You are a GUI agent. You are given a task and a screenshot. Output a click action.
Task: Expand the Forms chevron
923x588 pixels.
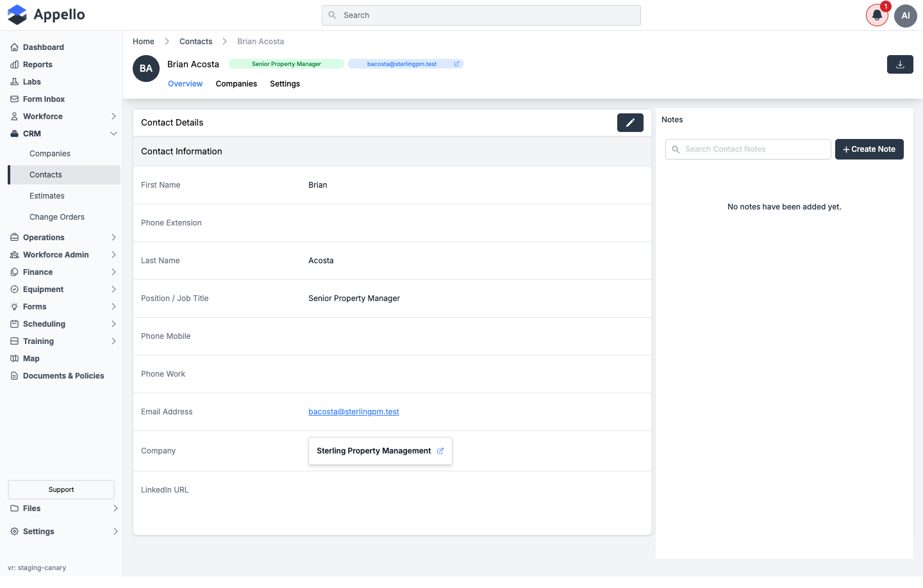click(113, 307)
